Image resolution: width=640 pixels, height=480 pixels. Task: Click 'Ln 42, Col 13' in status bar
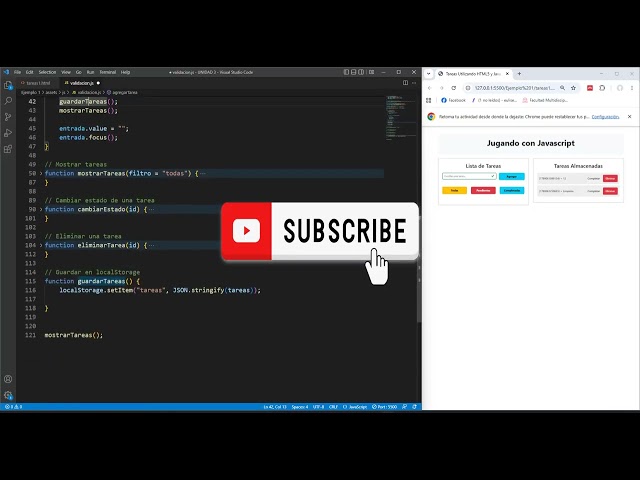click(275, 407)
